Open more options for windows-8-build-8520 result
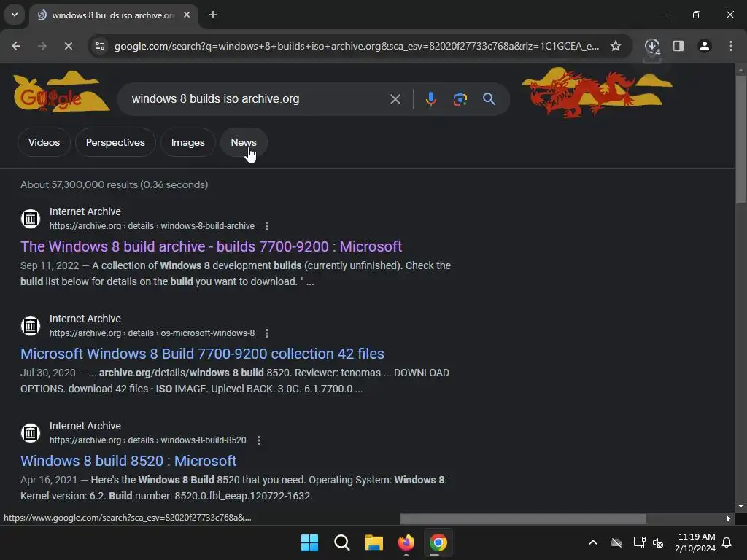Viewport: 747px width, 560px height. tap(259, 440)
